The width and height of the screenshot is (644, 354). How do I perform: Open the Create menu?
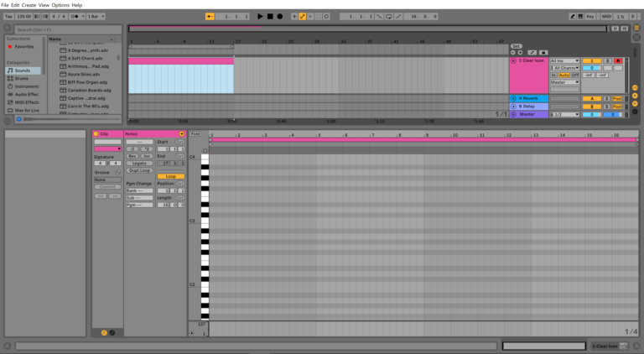(29, 5)
